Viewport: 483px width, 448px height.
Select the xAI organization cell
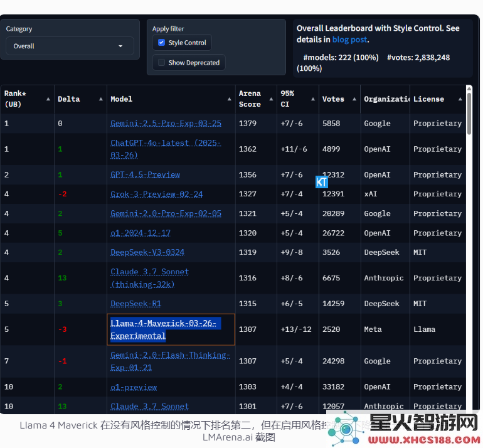[385, 194]
